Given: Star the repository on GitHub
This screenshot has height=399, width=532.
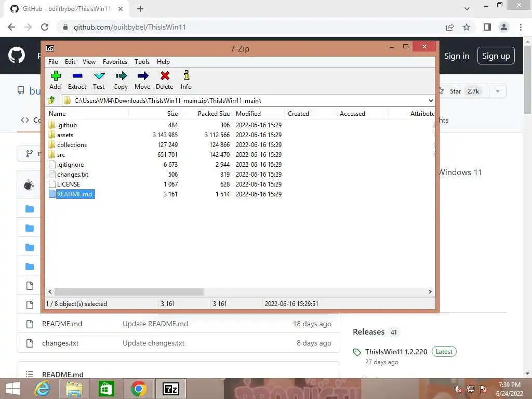Looking at the screenshot, I should point(462,91).
